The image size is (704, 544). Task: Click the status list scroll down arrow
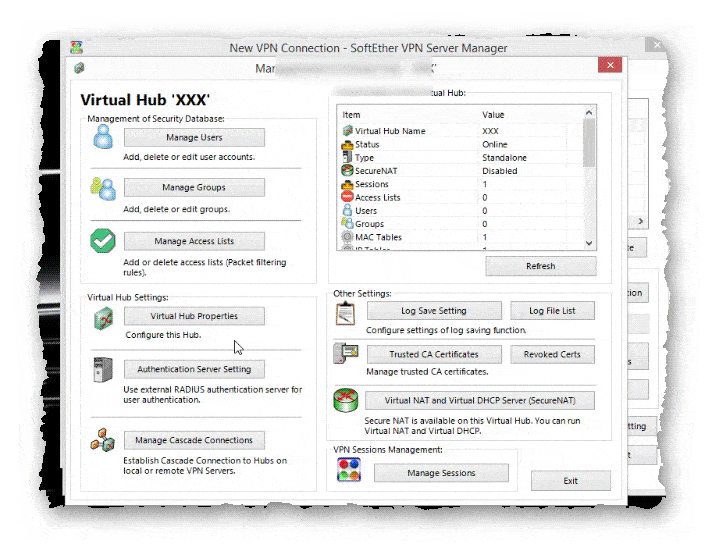click(x=590, y=243)
